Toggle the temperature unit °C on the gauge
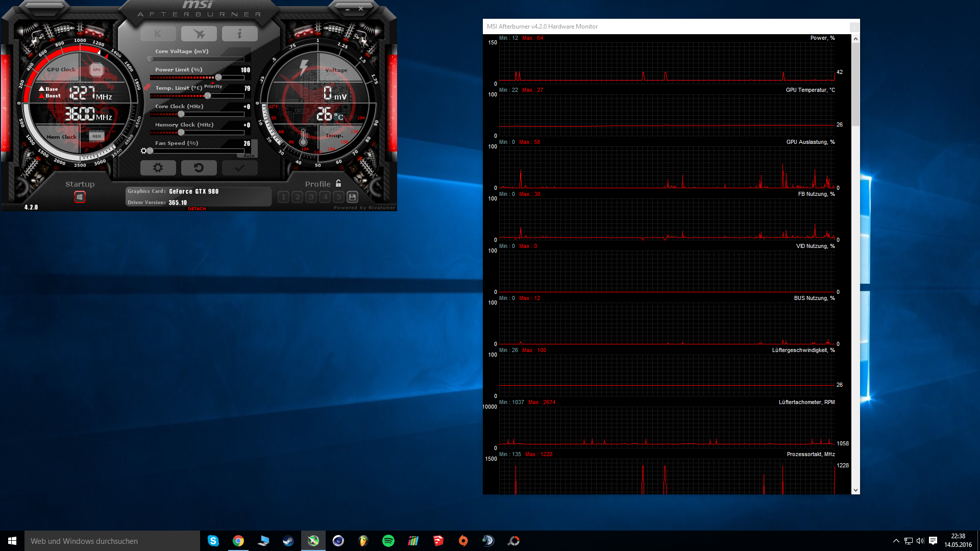 pos(339,117)
